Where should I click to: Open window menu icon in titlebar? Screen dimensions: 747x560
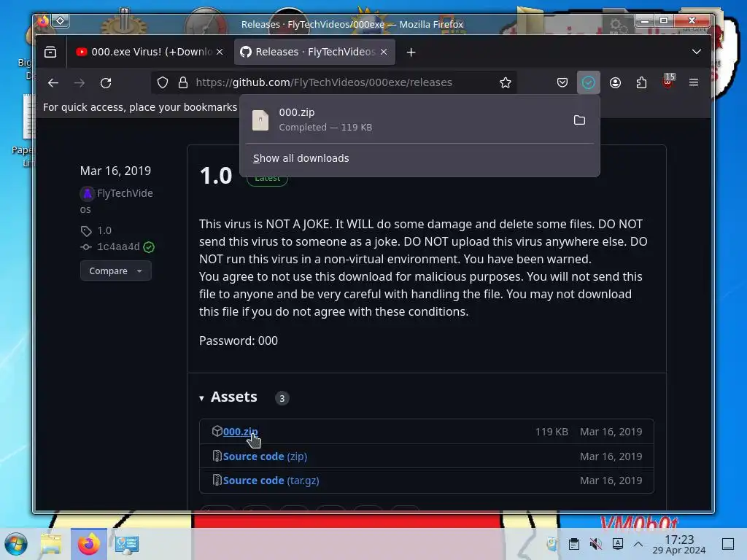(61, 20)
